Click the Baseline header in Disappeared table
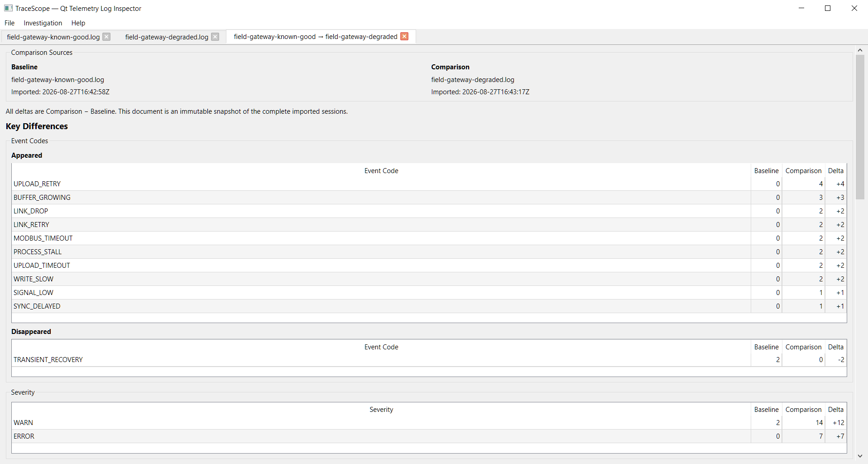Screen dimensions: 868x464 pyautogui.click(x=766, y=347)
